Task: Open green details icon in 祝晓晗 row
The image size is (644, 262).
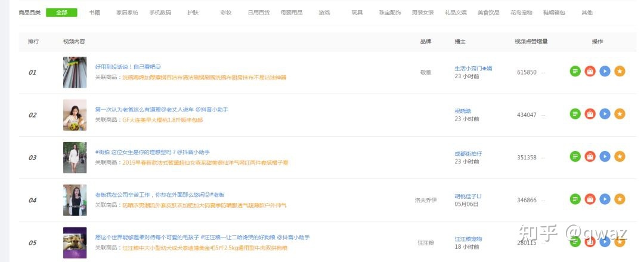Action: 575,114
